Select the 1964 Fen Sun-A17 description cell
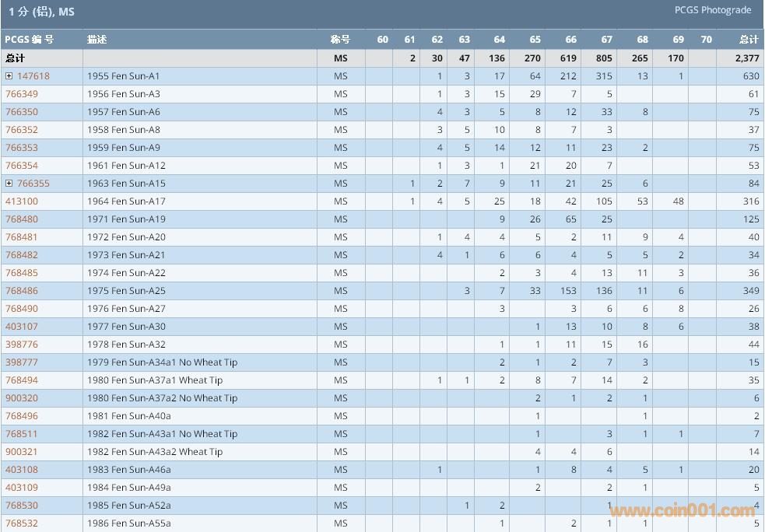Image resolution: width=765 pixels, height=532 pixels. click(x=126, y=201)
